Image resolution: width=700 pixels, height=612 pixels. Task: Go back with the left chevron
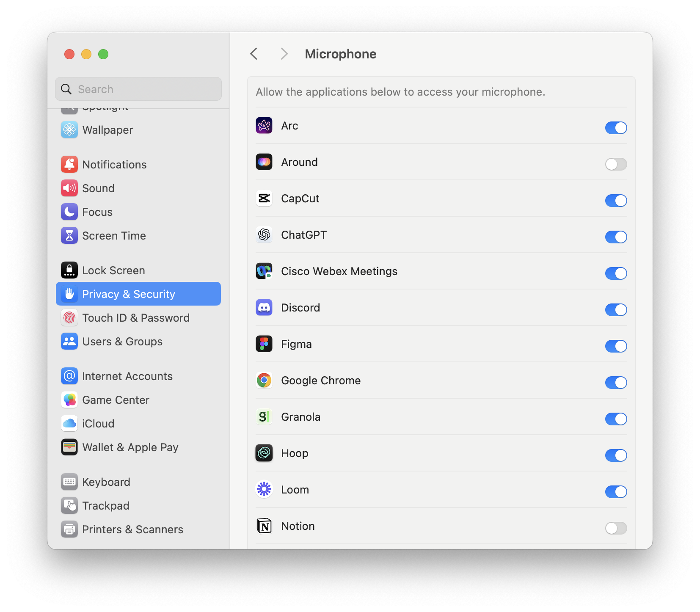point(254,54)
